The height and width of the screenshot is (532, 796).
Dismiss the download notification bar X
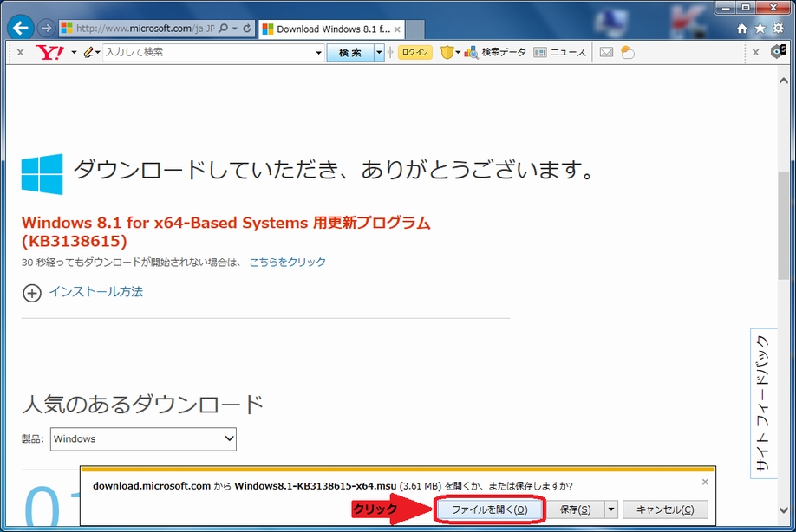(705, 483)
